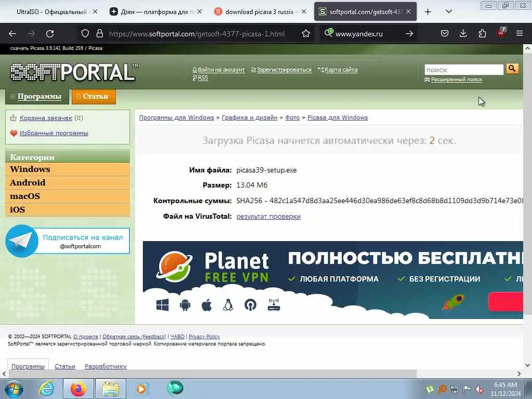Screen dimensions: 532x399
Task: Open the media player taskbar icon
Action: coord(141,389)
